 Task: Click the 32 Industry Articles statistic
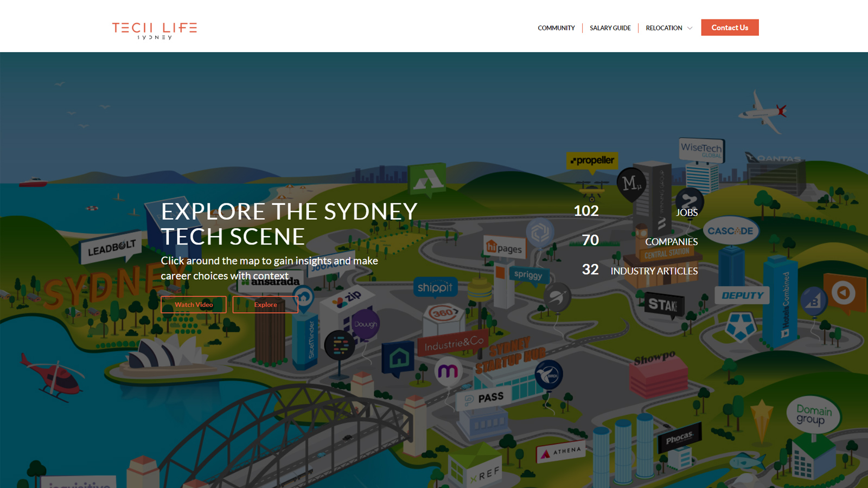(x=640, y=270)
